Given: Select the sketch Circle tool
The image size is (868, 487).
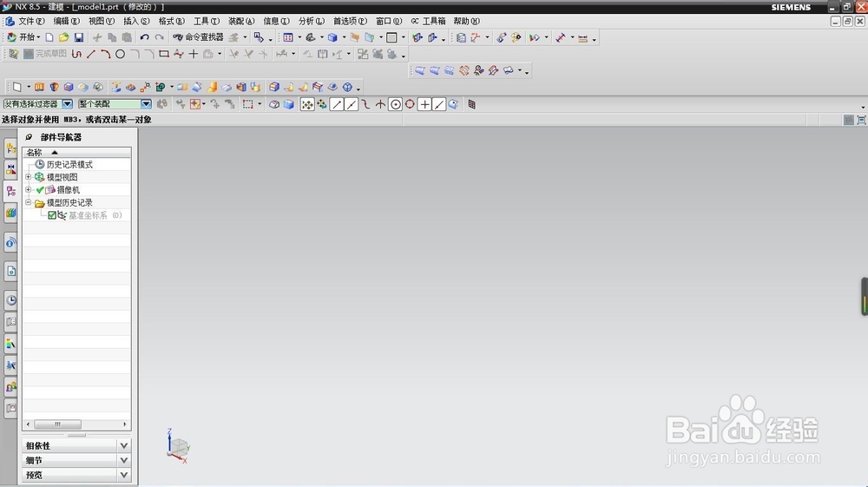Looking at the screenshot, I should coord(120,54).
